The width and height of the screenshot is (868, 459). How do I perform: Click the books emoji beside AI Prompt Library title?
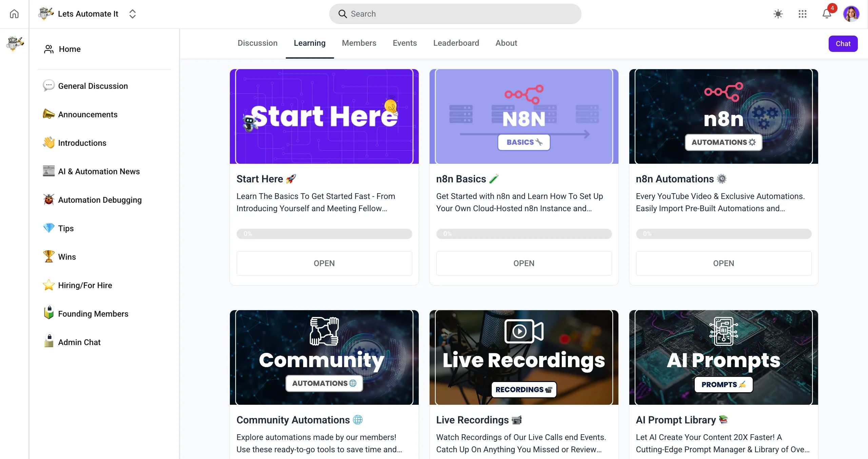tap(723, 420)
